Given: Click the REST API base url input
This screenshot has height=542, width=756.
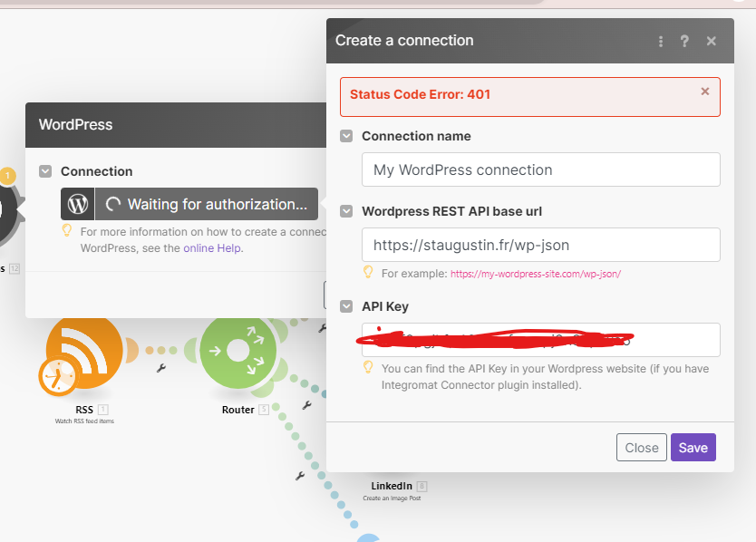Looking at the screenshot, I should 540,245.
